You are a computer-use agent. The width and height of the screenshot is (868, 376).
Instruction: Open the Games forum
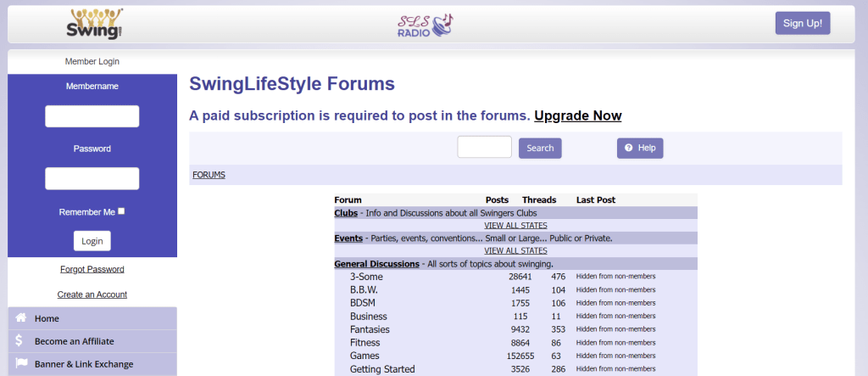tap(364, 356)
